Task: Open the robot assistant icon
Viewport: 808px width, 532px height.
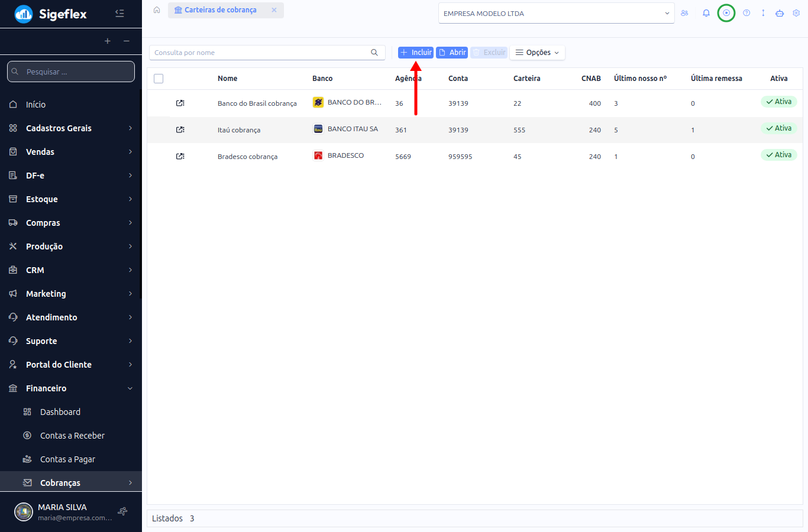Action: (x=780, y=13)
